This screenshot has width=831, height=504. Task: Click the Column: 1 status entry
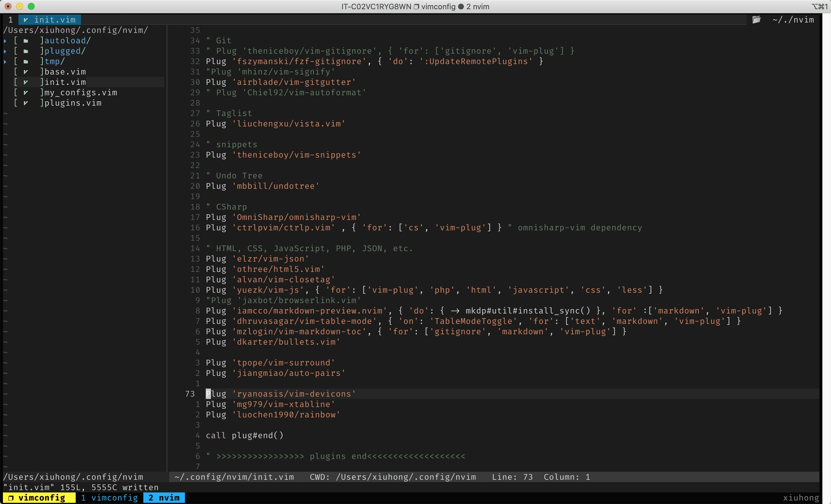coord(567,477)
